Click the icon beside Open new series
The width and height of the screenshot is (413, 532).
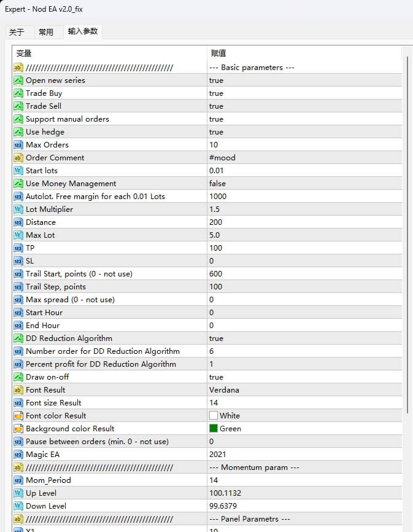pos(18,80)
